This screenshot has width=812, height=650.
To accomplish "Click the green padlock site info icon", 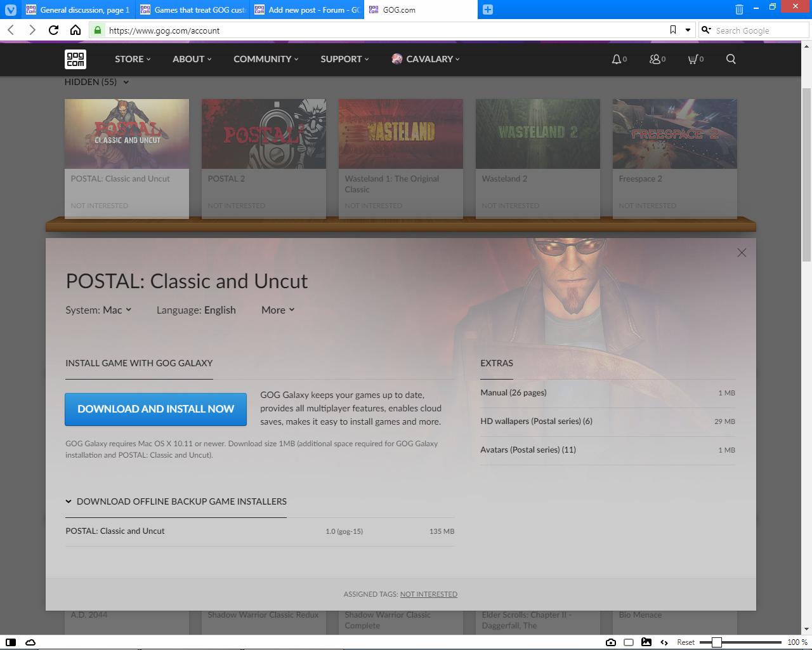I will [97, 30].
